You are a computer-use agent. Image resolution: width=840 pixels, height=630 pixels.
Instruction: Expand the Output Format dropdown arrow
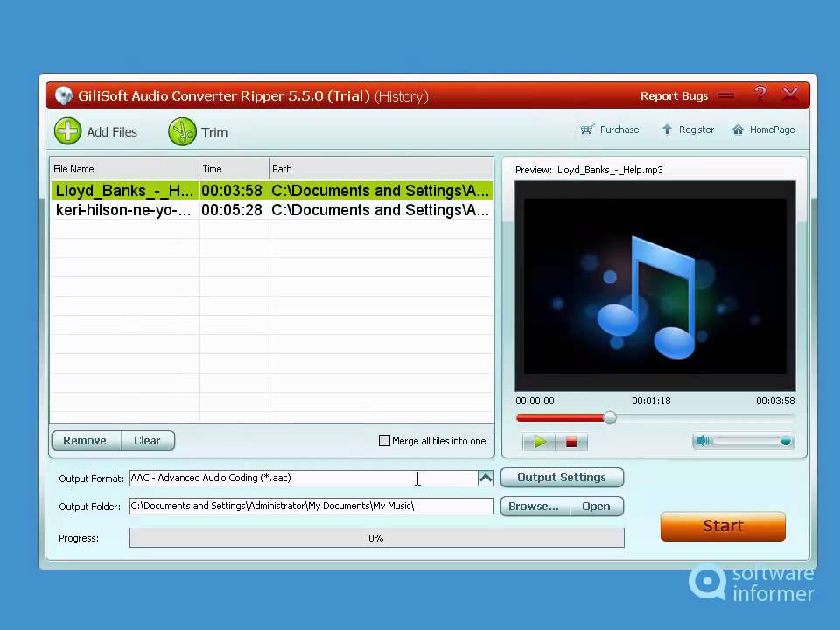point(486,478)
